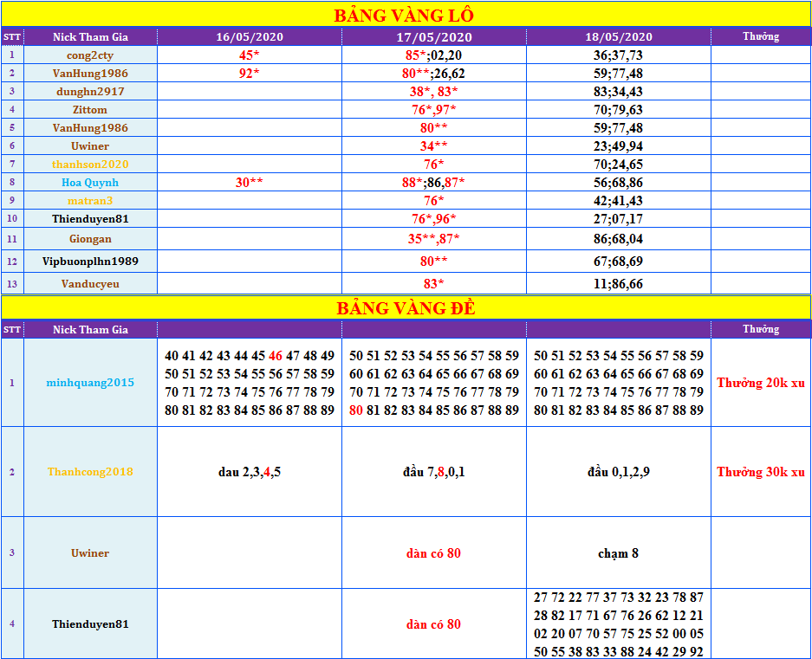
Task: Click cell 85*;02,20
Action: click(x=433, y=55)
